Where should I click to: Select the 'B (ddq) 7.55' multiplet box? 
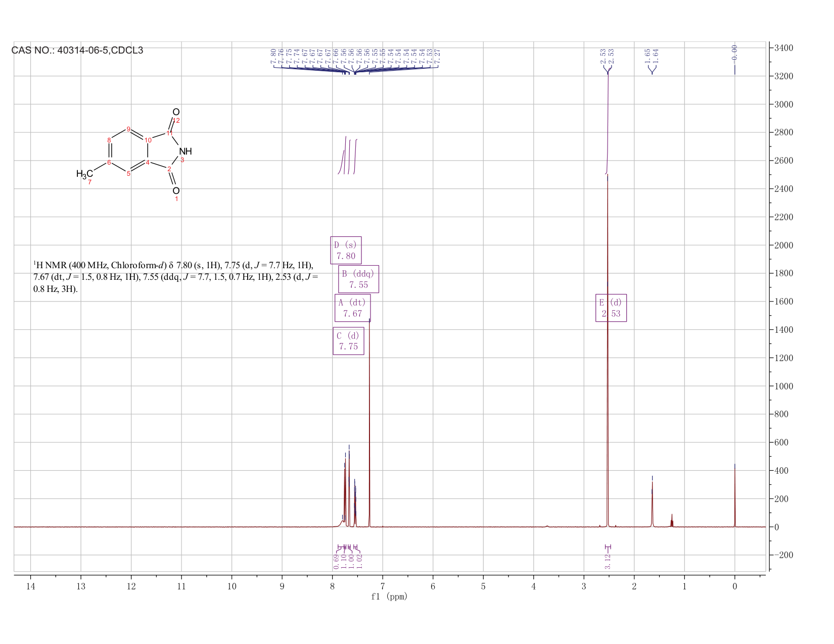pyautogui.click(x=358, y=279)
